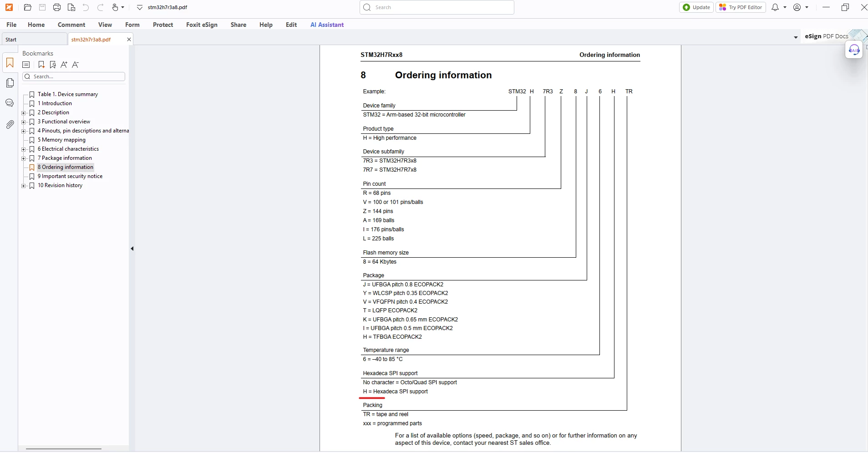Open the notifications bell dropdown arrow
This screenshot has width=868, height=453.
785,7
